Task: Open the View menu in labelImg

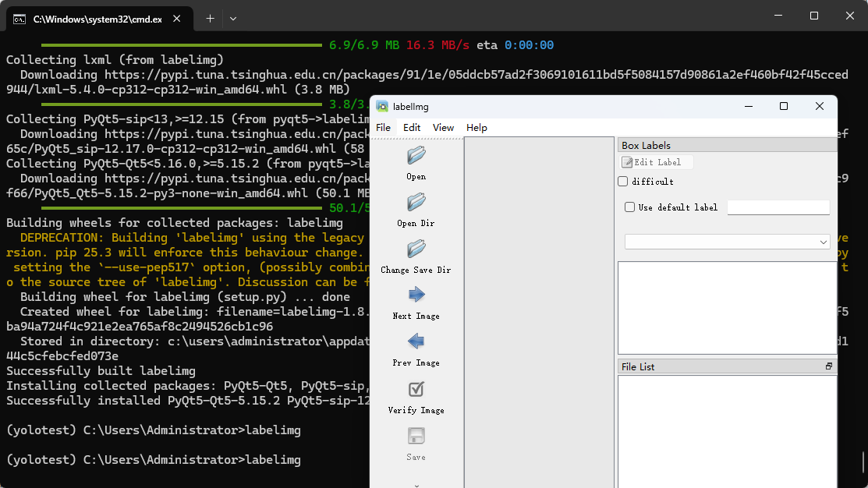Action: pyautogui.click(x=443, y=128)
